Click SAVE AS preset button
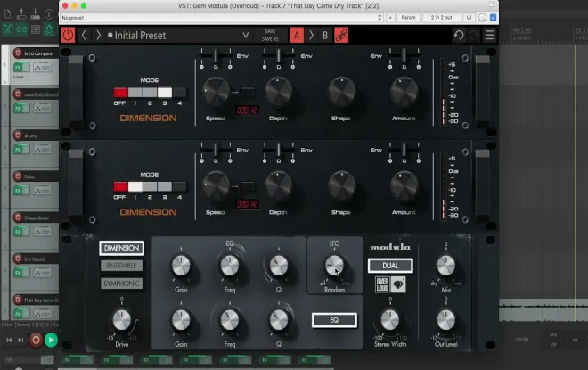Screen dimensions: 588x370 tap(270, 39)
